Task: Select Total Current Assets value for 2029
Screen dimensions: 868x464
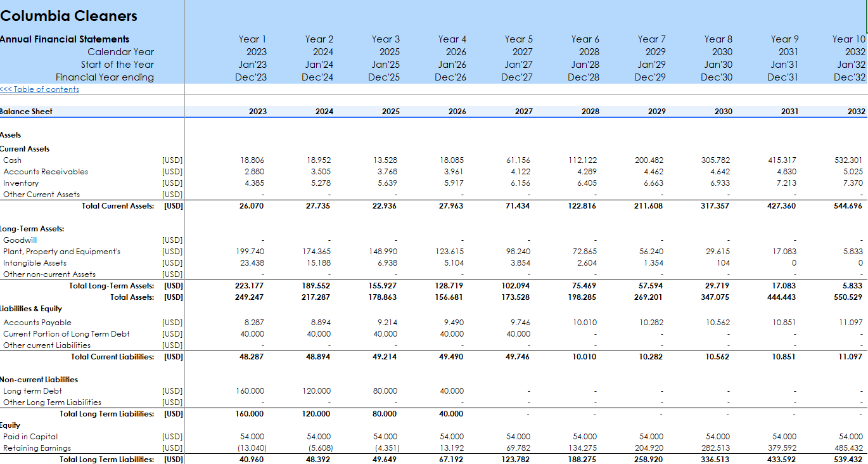Action: point(651,206)
